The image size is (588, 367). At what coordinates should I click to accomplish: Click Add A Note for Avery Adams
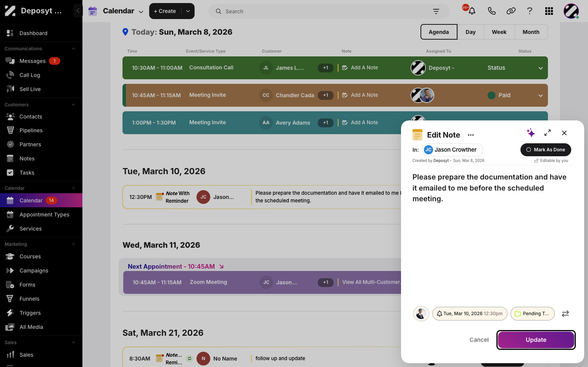[360, 122]
